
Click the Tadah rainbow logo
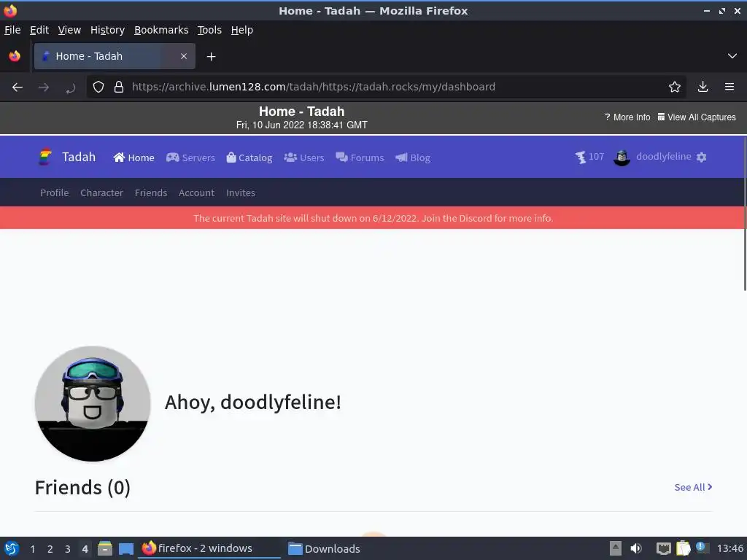[x=44, y=157]
